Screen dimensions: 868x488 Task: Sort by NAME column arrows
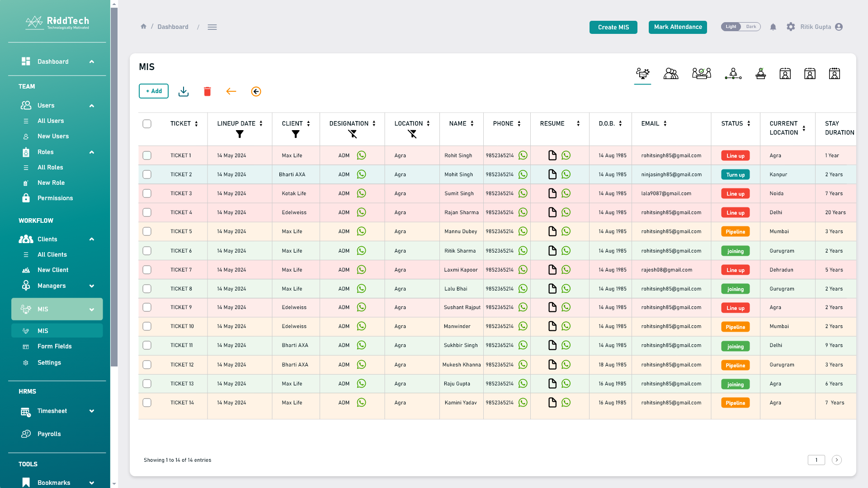click(472, 124)
